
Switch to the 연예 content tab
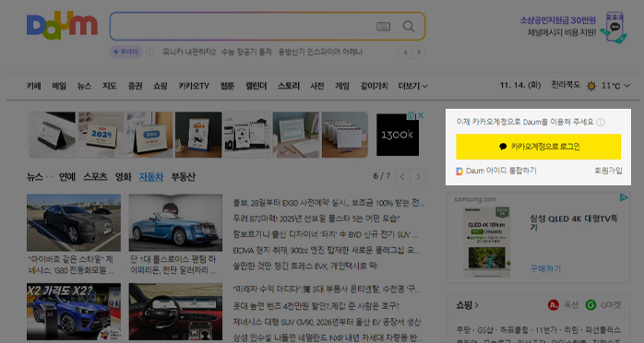click(x=67, y=177)
